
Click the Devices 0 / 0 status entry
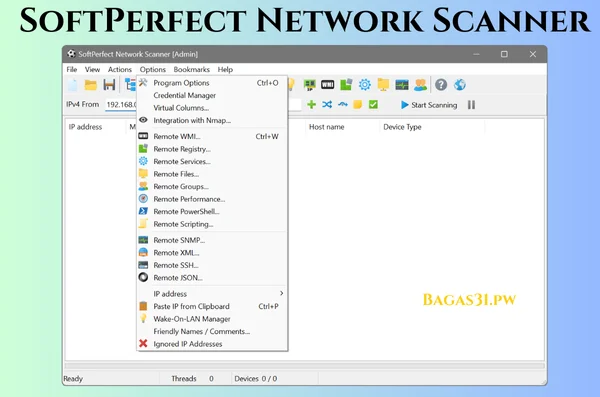pos(256,379)
